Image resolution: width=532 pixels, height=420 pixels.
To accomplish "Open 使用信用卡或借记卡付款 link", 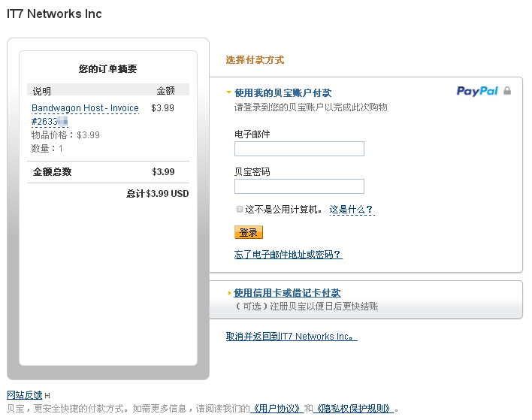I will coord(287,293).
